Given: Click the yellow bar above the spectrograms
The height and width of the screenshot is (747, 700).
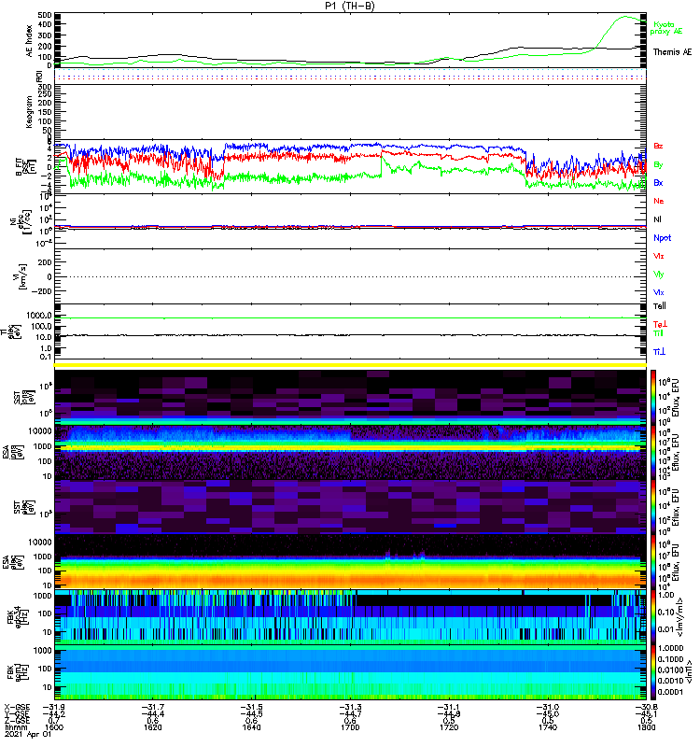Looking at the screenshot, I should (x=350, y=365).
